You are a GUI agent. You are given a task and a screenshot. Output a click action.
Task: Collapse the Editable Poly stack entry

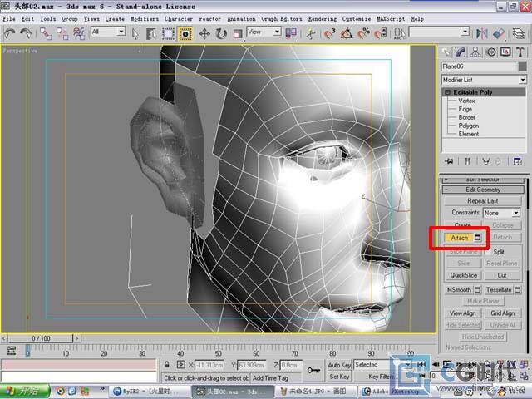point(447,92)
